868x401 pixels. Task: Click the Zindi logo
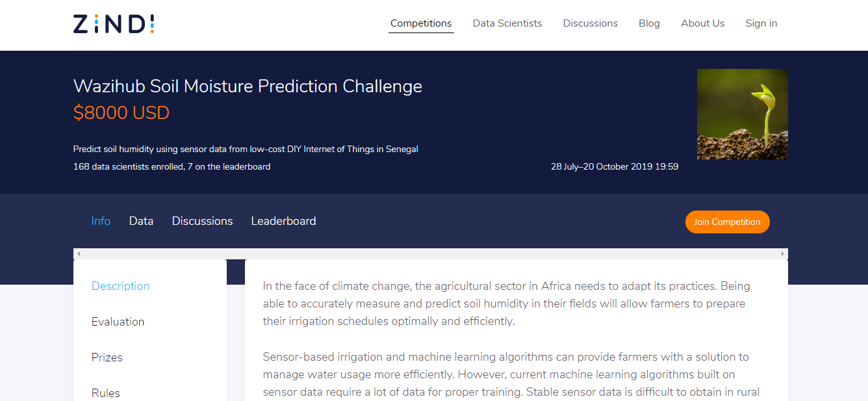pyautogui.click(x=114, y=24)
